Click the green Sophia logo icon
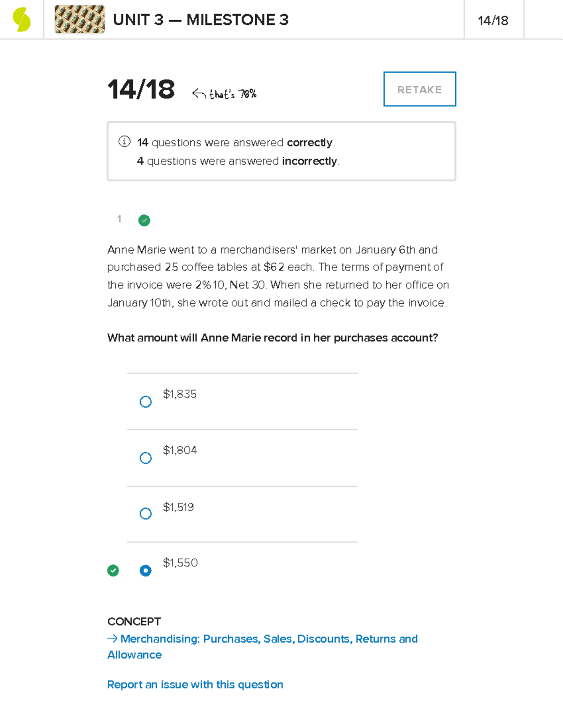The width and height of the screenshot is (563, 728). pyautogui.click(x=22, y=20)
